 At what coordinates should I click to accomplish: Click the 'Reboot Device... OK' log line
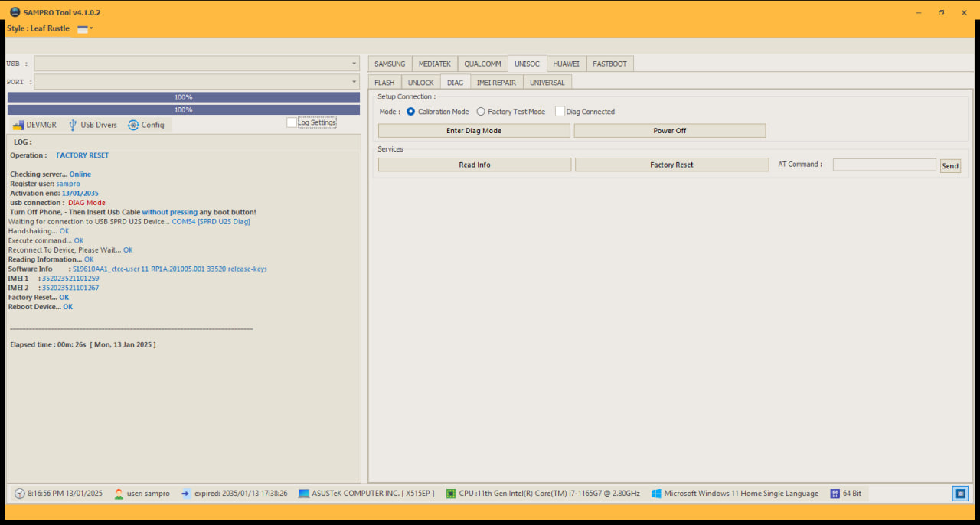[41, 307]
